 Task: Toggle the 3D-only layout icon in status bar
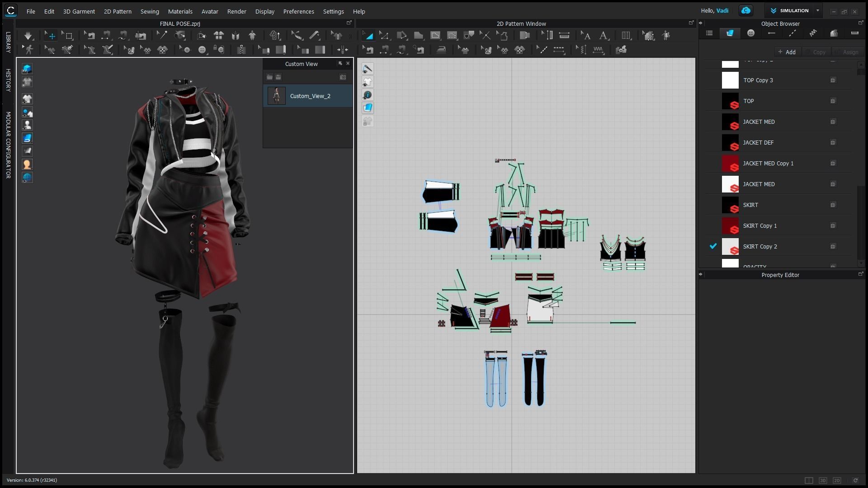tap(823, 480)
